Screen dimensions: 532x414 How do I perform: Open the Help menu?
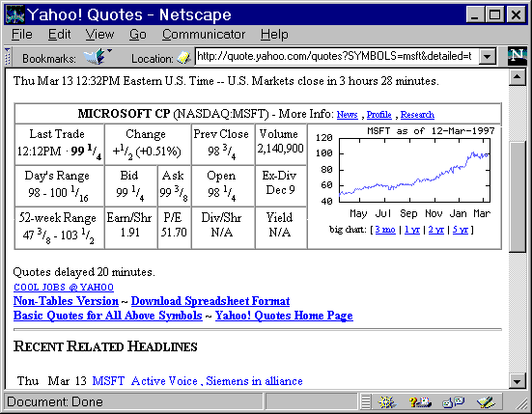point(274,34)
